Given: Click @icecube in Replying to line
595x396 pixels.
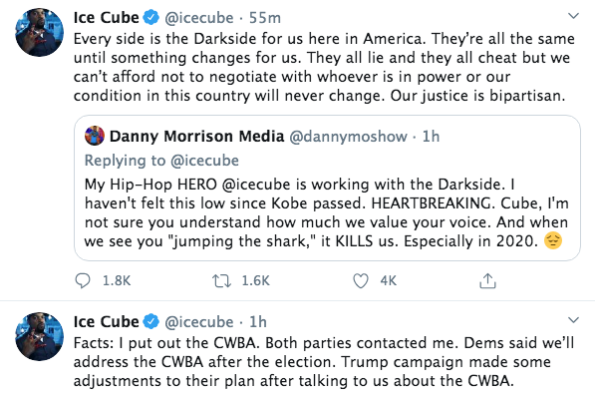Looking at the screenshot, I should pos(205,160).
